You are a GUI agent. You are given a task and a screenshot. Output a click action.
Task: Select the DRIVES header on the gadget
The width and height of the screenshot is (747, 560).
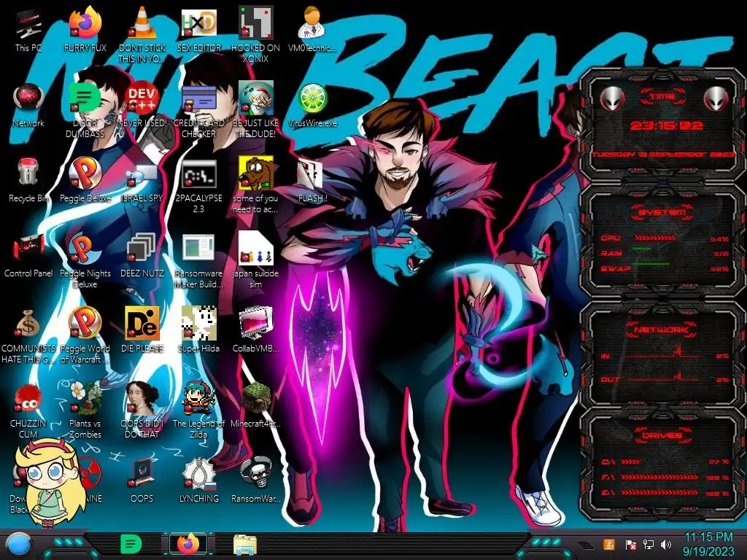tap(662, 435)
